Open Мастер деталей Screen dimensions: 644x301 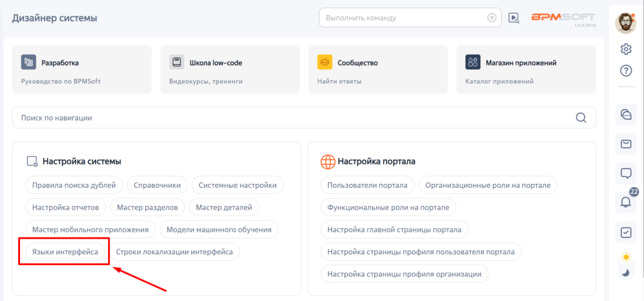pos(224,207)
